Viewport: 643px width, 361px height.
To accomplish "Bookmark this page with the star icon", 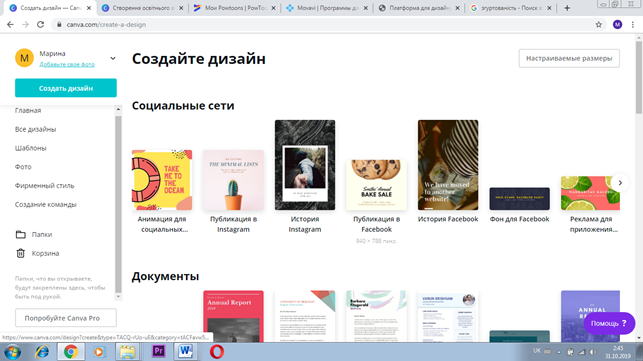I will pyautogui.click(x=599, y=25).
